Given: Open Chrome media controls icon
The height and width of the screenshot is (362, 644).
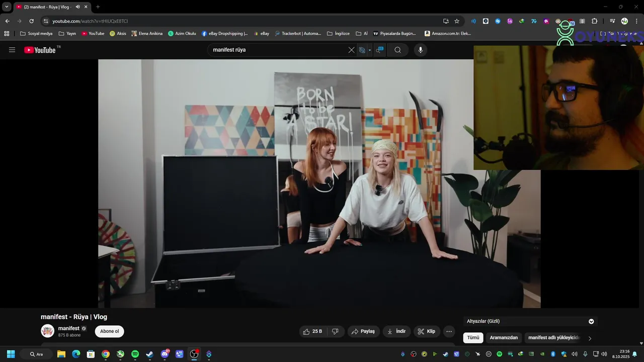Looking at the screenshot, I should [612, 21].
